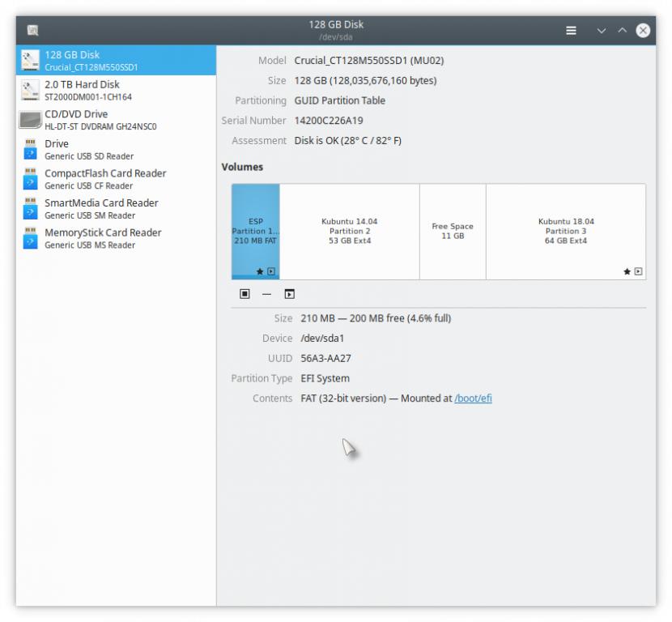Image resolution: width=672 pixels, height=622 pixels.
Task: Close the Disks window
Action: 643,30
